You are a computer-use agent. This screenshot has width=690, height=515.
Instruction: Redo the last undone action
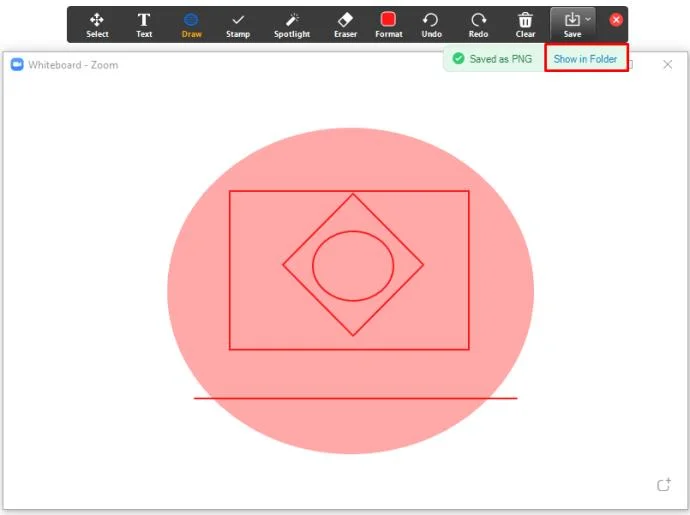478,25
